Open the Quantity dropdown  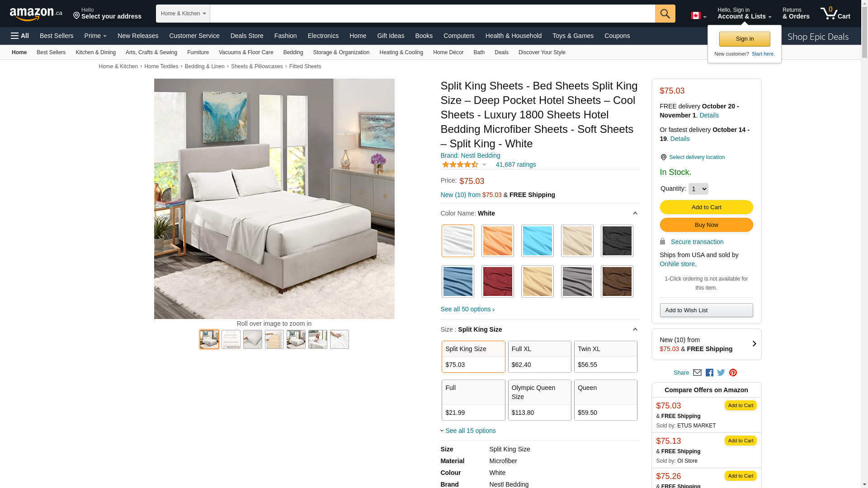(698, 189)
